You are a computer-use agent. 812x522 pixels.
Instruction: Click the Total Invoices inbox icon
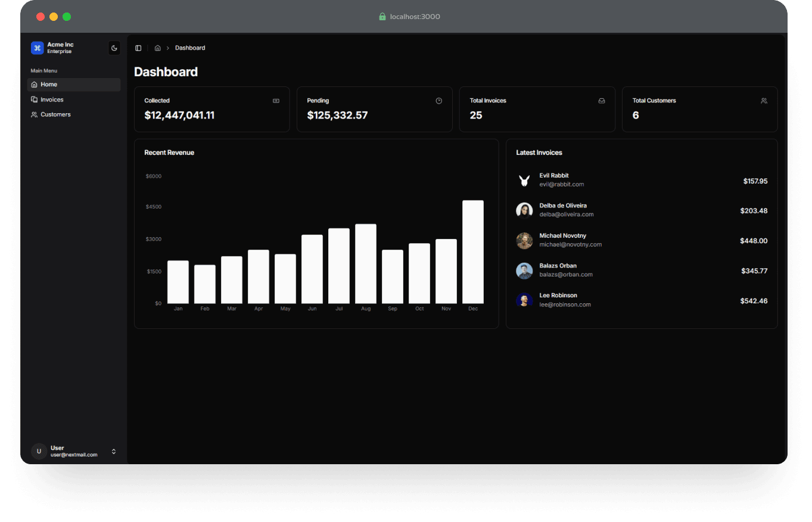coord(602,101)
